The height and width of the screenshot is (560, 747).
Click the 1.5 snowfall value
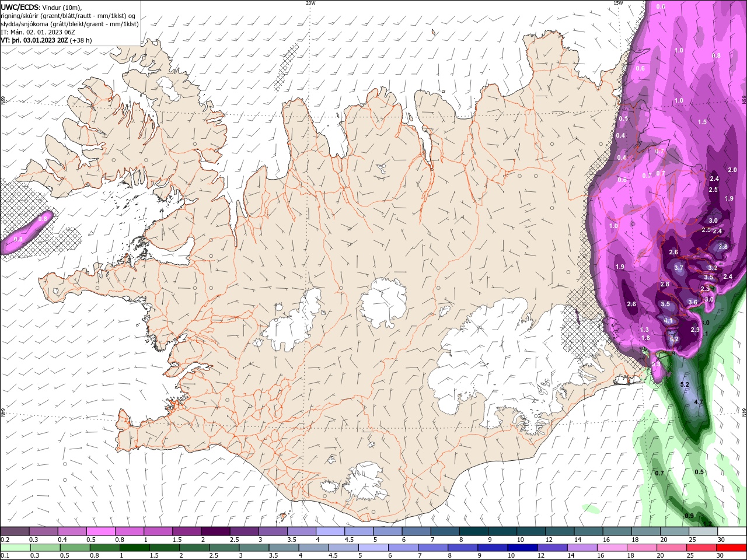point(703,122)
